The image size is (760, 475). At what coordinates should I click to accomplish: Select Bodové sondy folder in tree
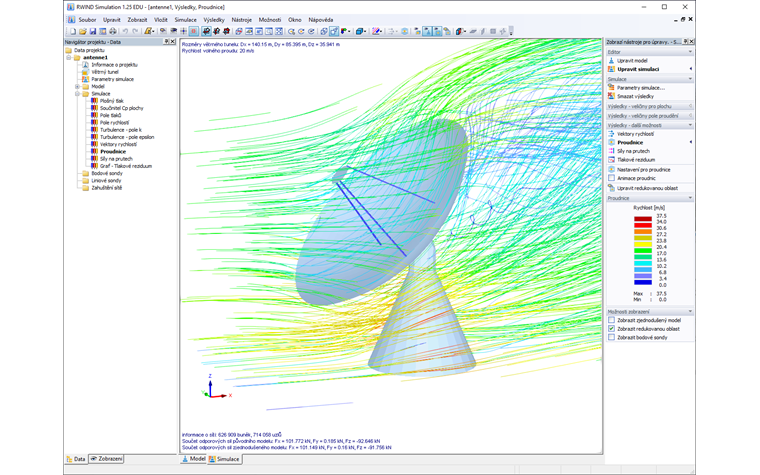point(107,173)
